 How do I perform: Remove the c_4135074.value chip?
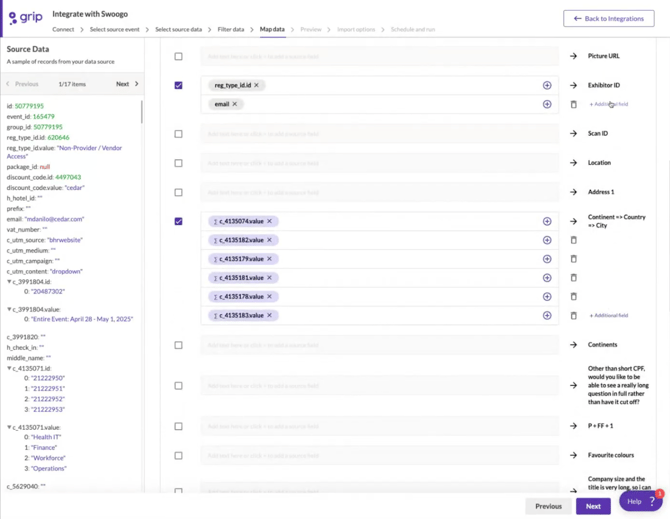click(269, 221)
